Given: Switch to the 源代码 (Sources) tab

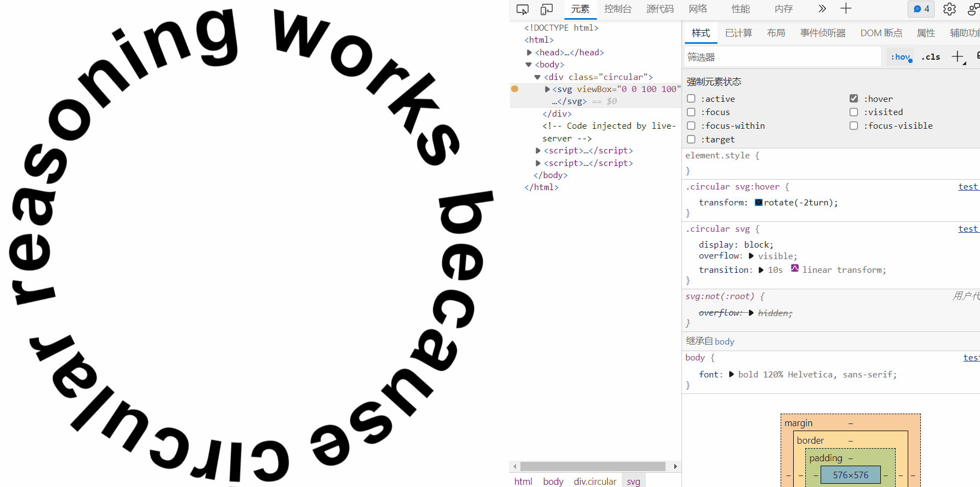Looking at the screenshot, I should pyautogui.click(x=660, y=9).
